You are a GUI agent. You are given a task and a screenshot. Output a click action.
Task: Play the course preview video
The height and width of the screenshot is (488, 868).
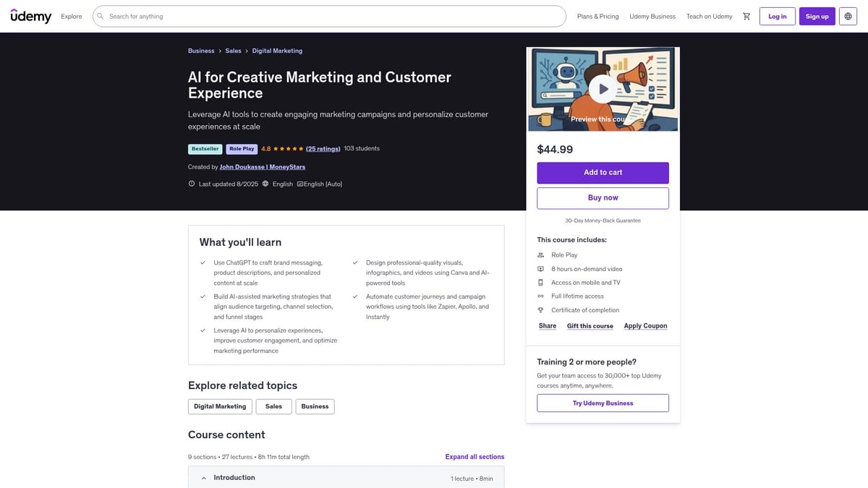tap(603, 88)
